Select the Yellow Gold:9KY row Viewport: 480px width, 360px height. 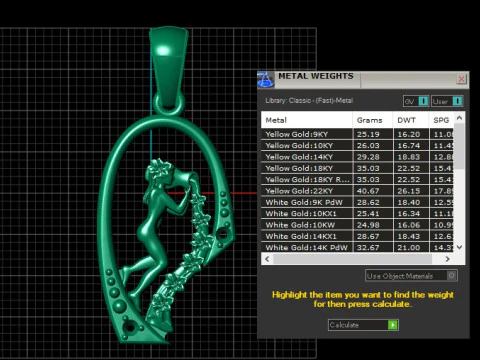click(x=357, y=134)
